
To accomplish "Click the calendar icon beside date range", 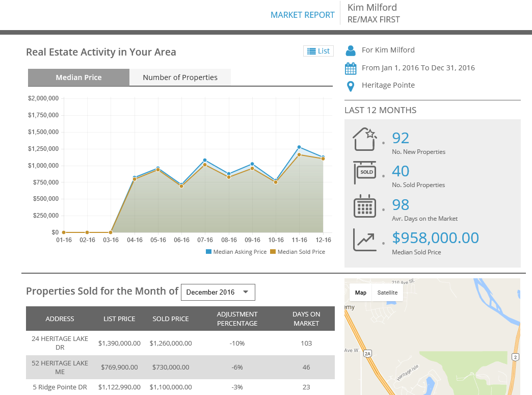I will click(x=351, y=68).
